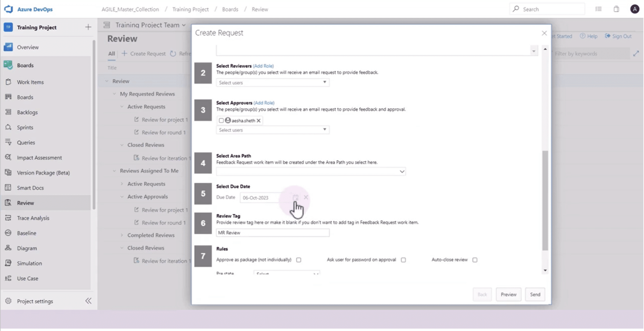The image size is (644, 331).
Task: Enable Approve as package checkbox
Action: (298, 260)
